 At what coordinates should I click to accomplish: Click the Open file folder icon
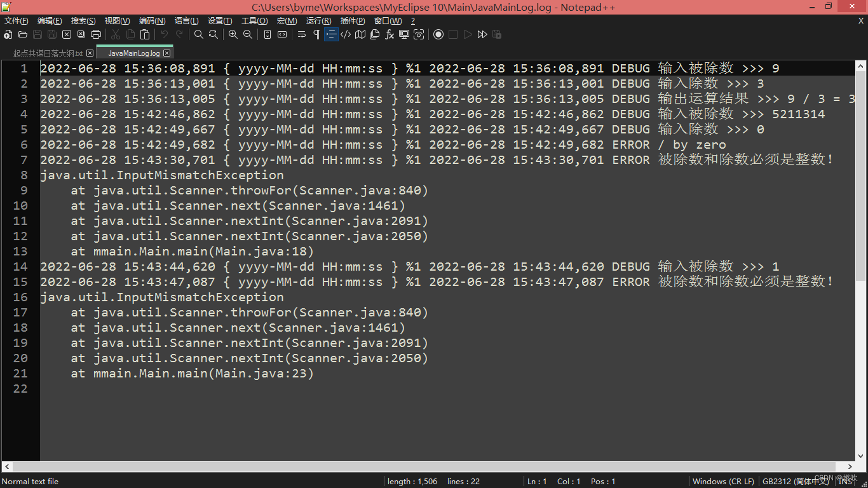coord(23,34)
